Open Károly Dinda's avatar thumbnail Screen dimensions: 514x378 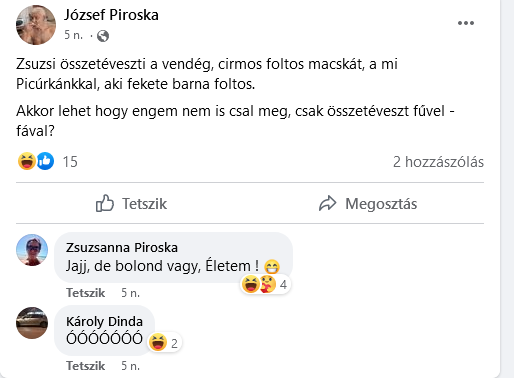(x=32, y=323)
